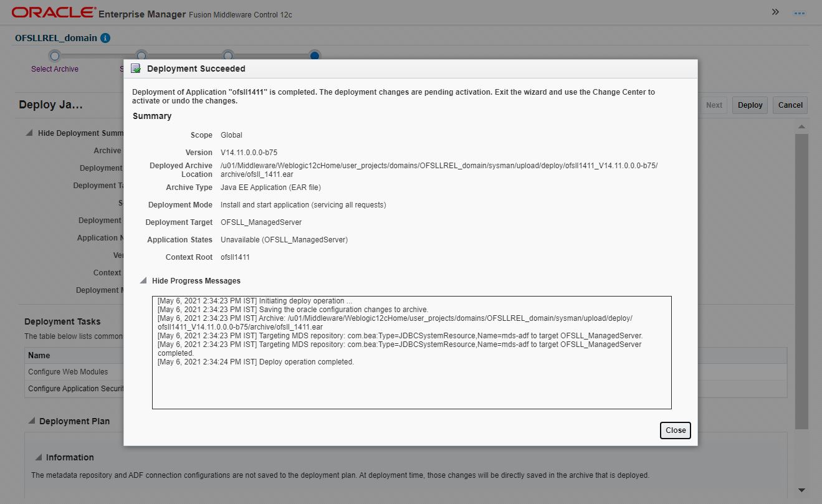Click the Summary heading in the dialog

(152, 116)
